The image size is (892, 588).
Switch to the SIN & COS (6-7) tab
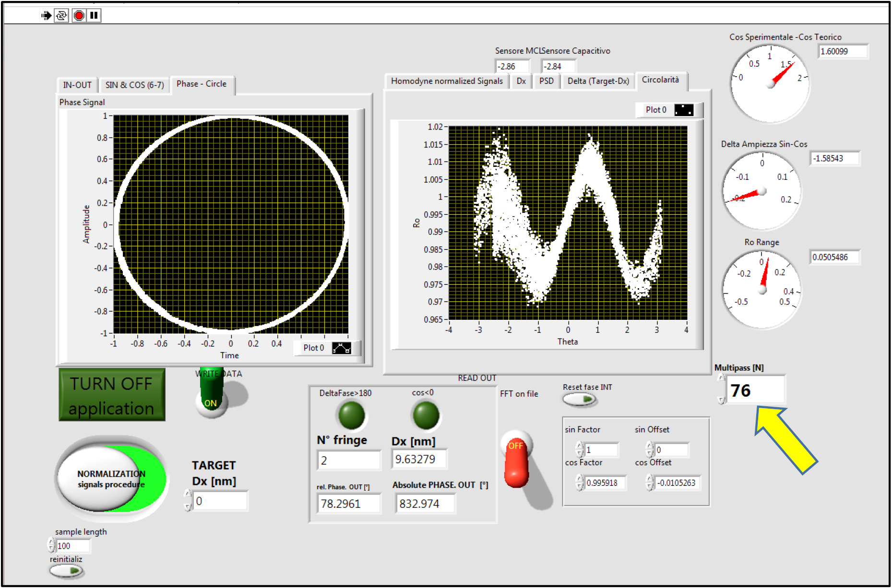point(135,85)
